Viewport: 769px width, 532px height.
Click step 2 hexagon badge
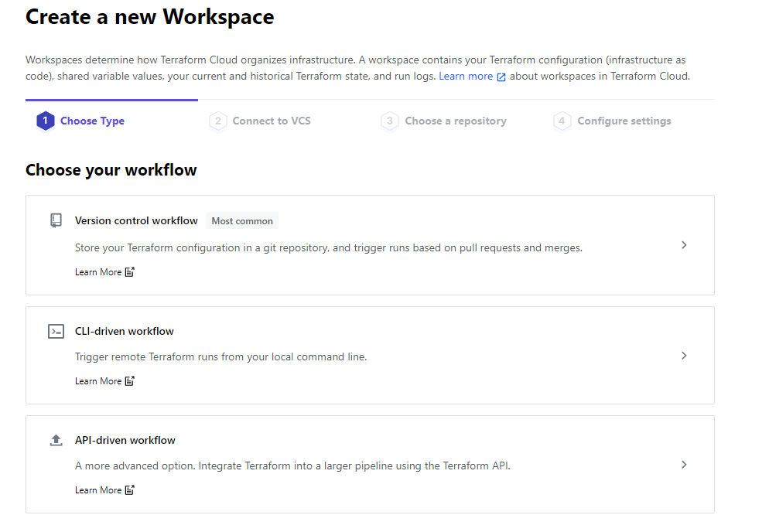[217, 121]
